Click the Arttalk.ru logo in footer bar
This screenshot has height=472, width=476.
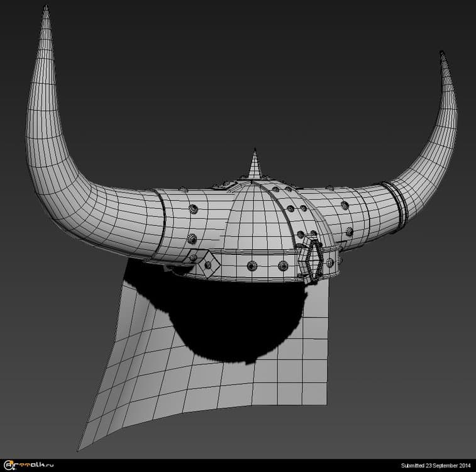click(x=29, y=464)
